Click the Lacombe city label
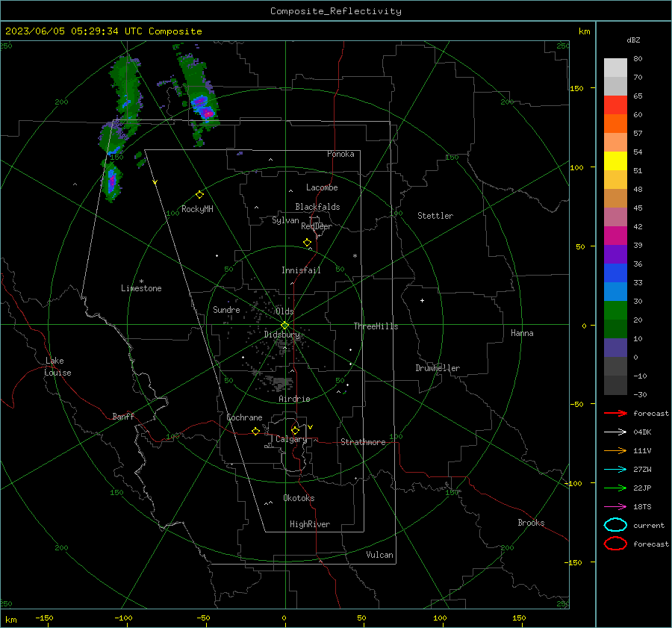 pyautogui.click(x=322, y=187)
